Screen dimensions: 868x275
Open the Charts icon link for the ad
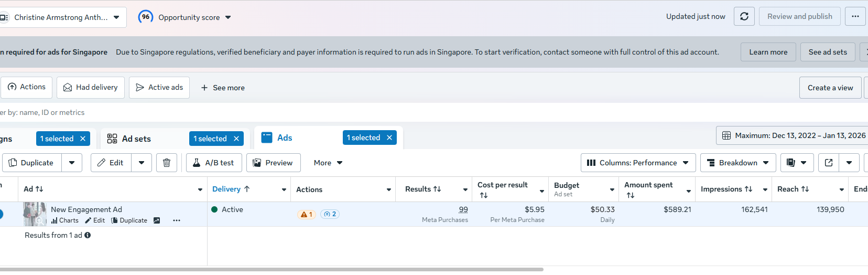(x=65, y=220)
